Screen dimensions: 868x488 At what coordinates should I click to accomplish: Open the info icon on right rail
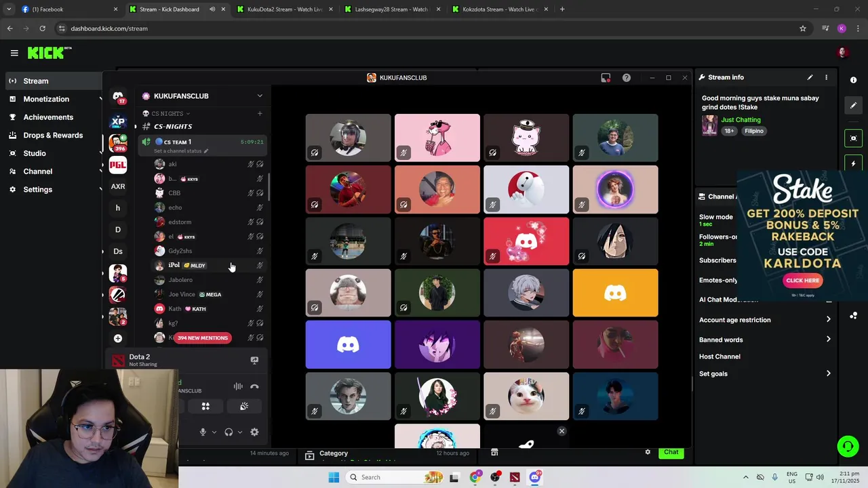click(853, 80)
